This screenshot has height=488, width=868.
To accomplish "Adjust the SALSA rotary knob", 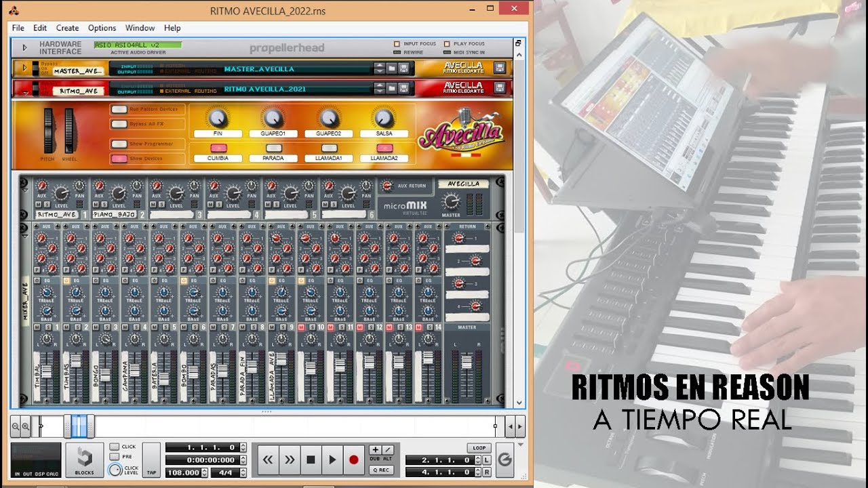I will coord(383,118).
